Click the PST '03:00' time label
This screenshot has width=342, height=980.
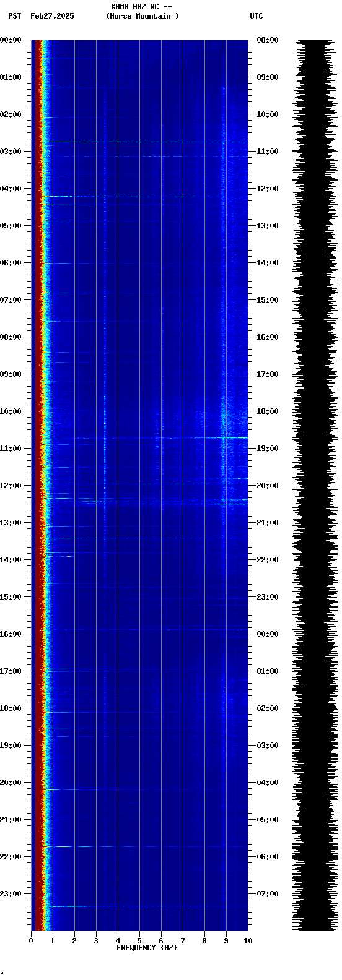pos(11,152)
